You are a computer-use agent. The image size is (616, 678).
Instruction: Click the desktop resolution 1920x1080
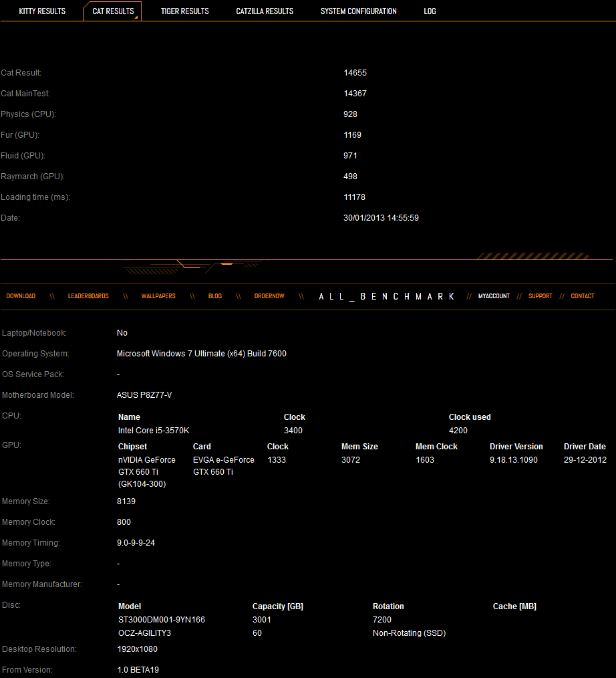coord(138,649)
